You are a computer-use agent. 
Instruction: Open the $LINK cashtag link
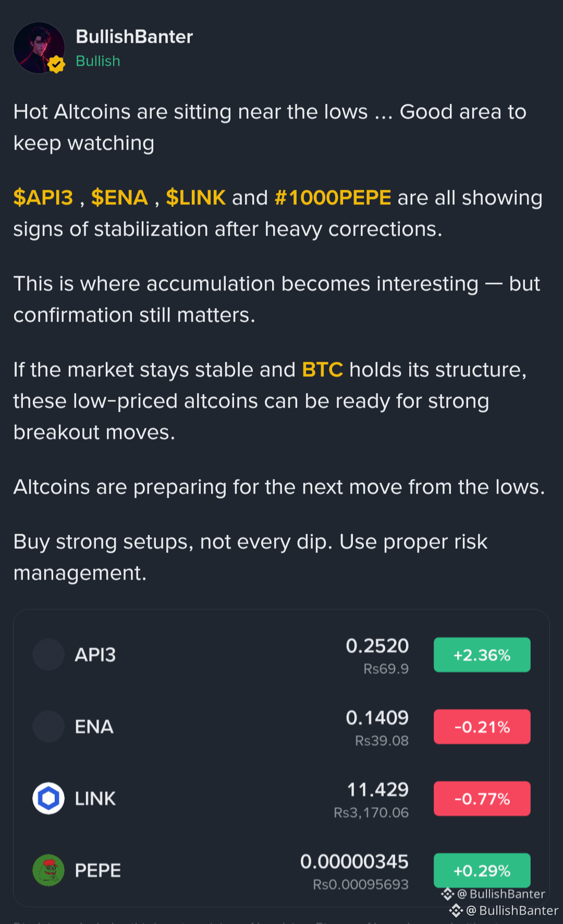coord(196,198)
